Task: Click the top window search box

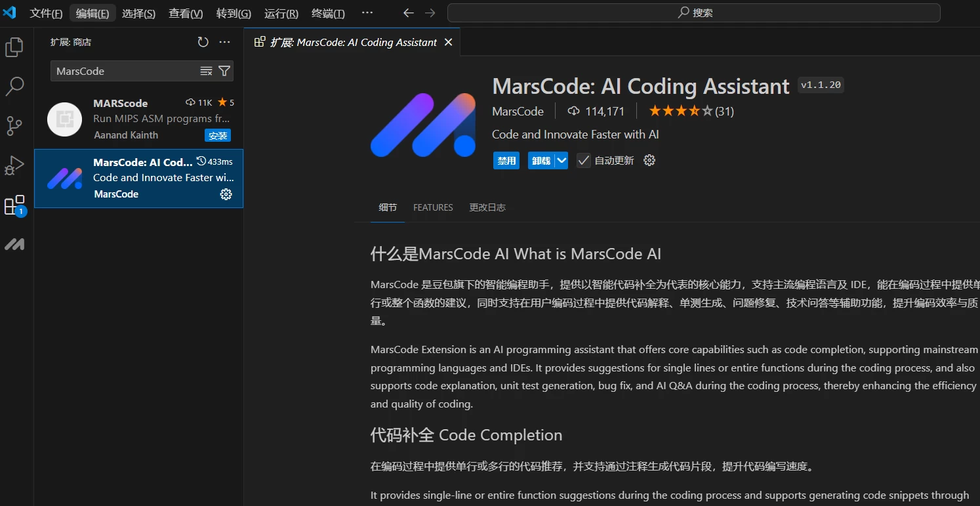Action: coord(693,12)
